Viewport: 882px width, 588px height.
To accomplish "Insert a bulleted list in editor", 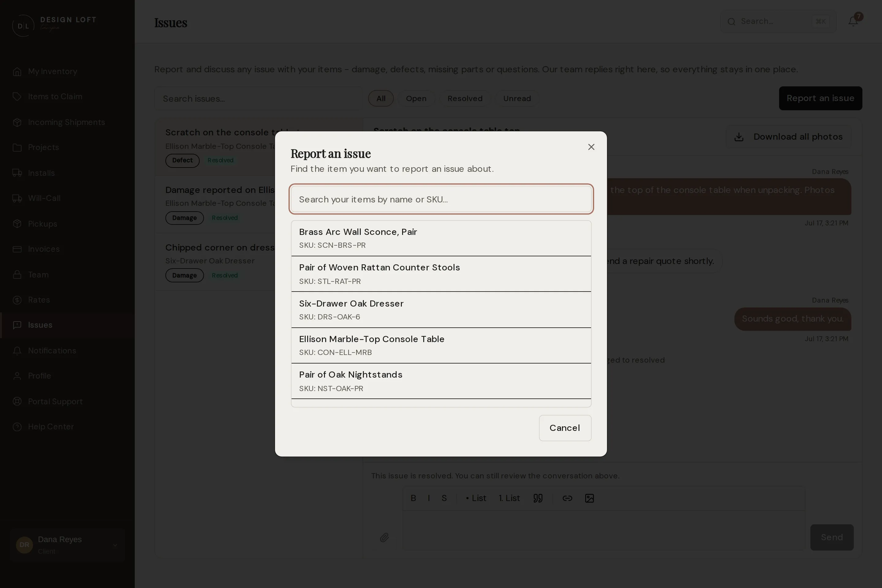I will [x=476, y=498].
